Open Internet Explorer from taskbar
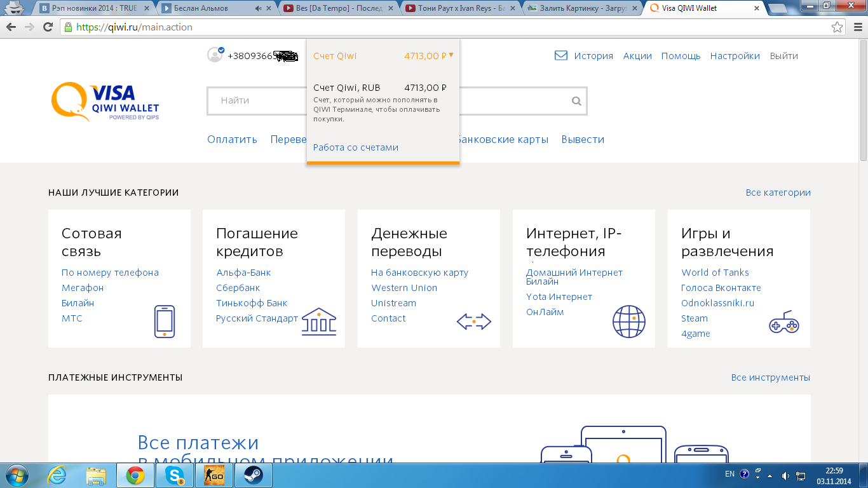The height and width of the screenshot is (488, 868). [x=57, y=475]
